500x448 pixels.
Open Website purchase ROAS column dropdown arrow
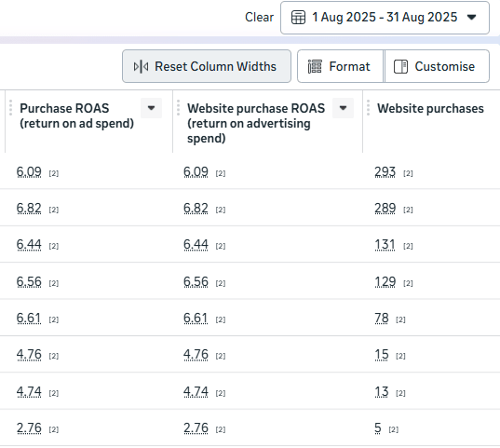tap(344, 108)
